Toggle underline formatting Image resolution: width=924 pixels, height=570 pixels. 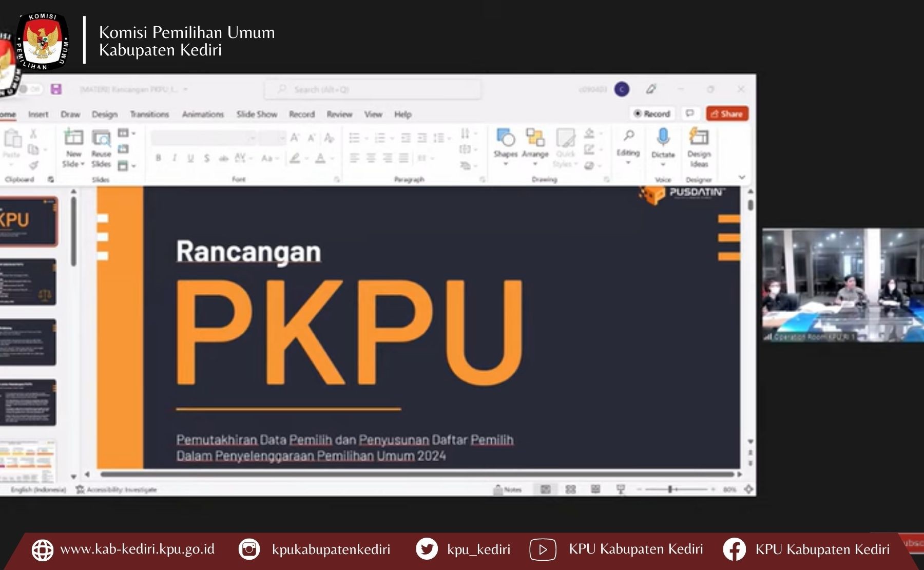(x=190, y=158)
